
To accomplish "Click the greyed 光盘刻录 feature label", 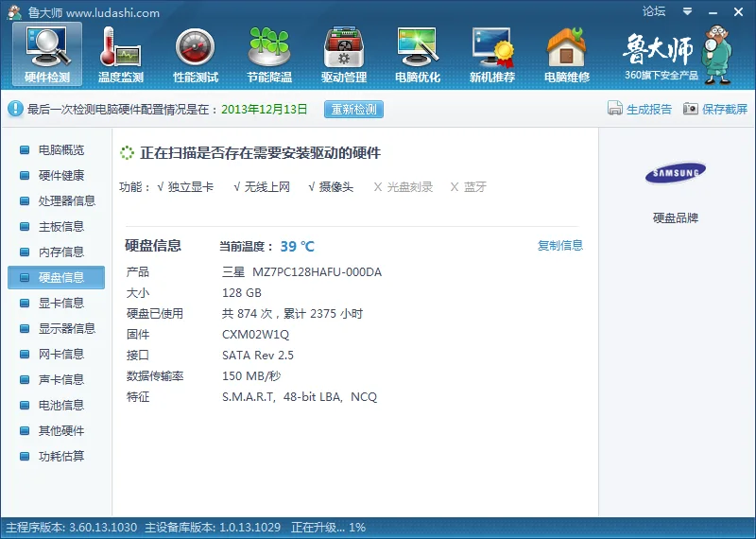I will click(410, 186).
